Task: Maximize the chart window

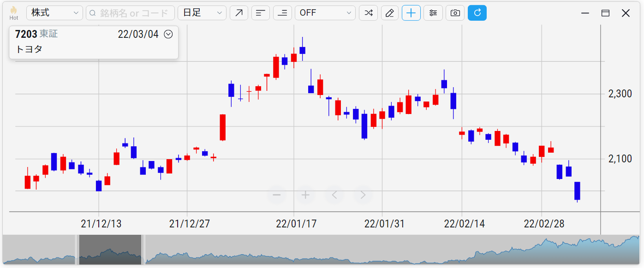Action: click(x=605, y=13)
